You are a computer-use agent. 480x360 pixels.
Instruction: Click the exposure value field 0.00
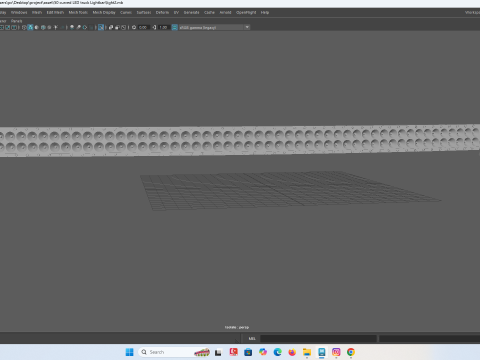tap(143, 27)
